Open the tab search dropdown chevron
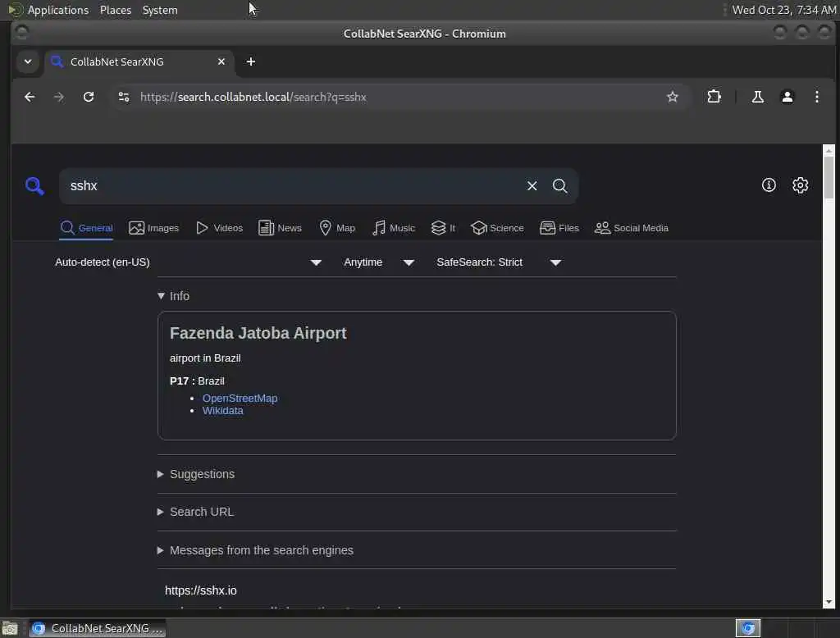The height and width of the screenshot is (638, 840). [28, 62]
